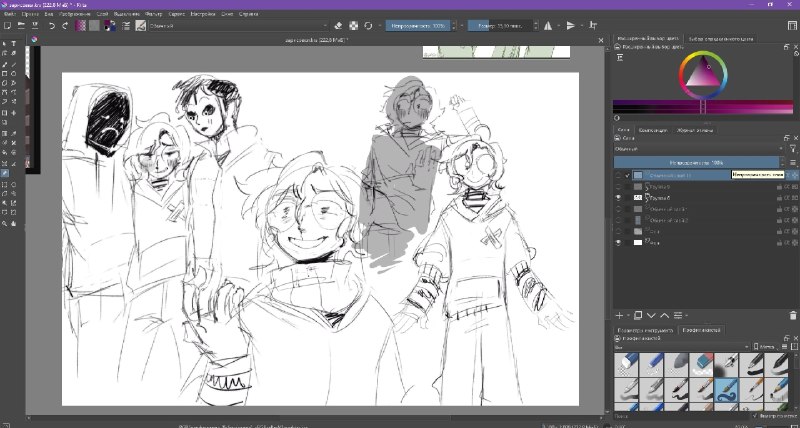Delete layer with trash icon
This screenshot has height=428, width=800.
[792, 316]
